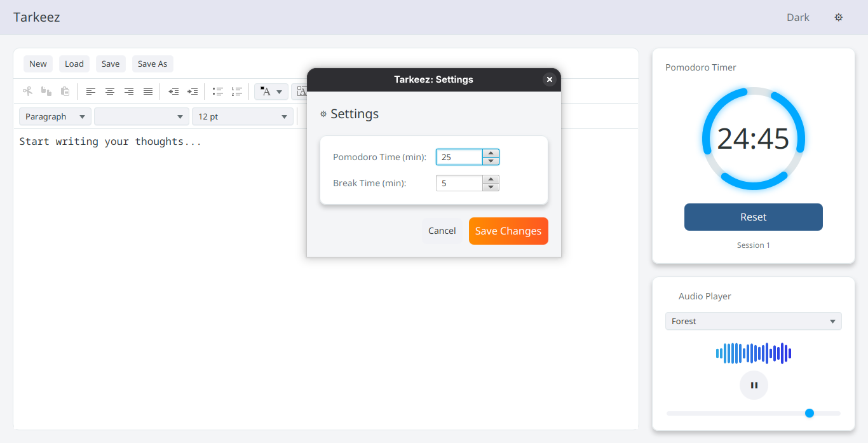Close the Tarkeez Settings dialog
Image resolution: width=868 pixels, height=443 pixels.
tap(550, 79)
